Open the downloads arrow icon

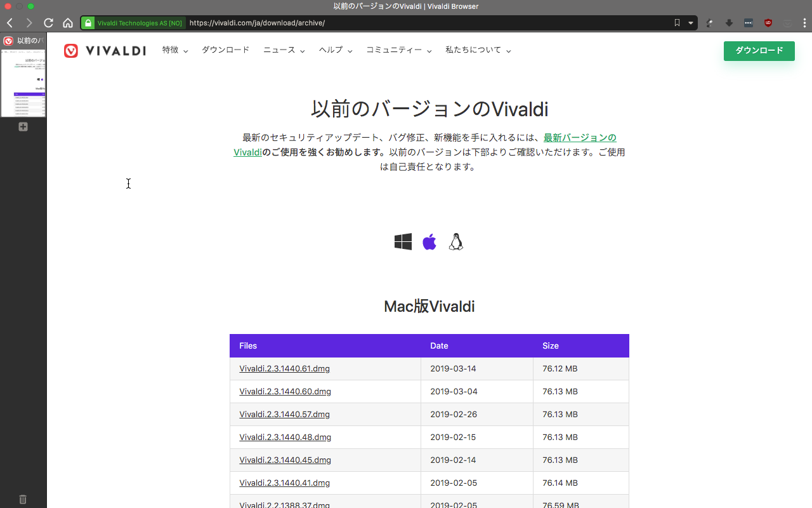pos(729,23)
